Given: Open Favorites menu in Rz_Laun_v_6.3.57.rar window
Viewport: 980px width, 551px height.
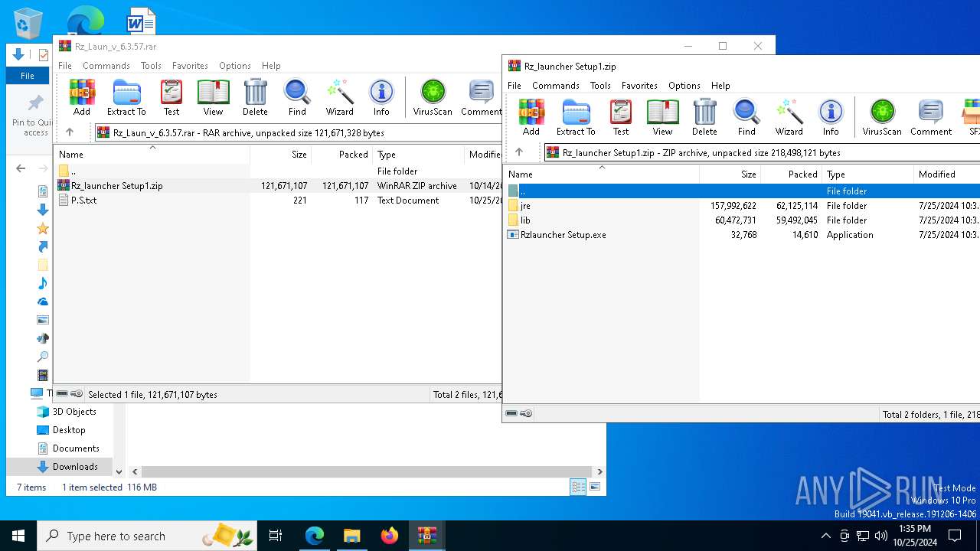Looking at the screenshot, I should click(x=190, y=66).
